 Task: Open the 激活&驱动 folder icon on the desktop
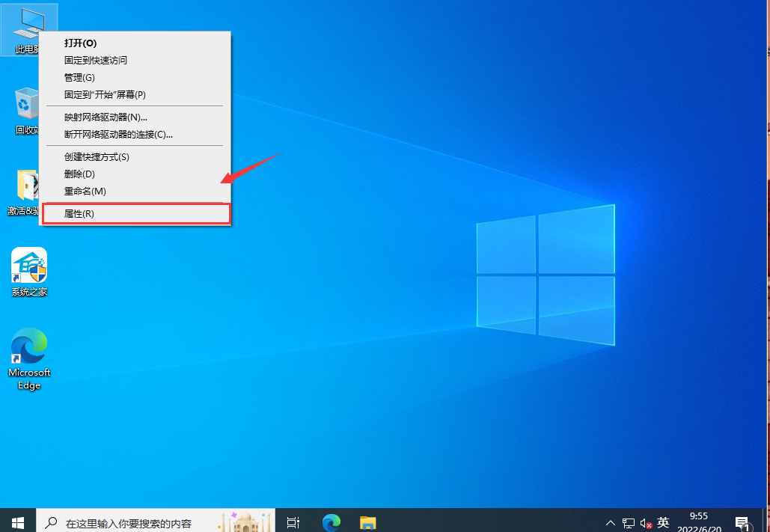27,187
